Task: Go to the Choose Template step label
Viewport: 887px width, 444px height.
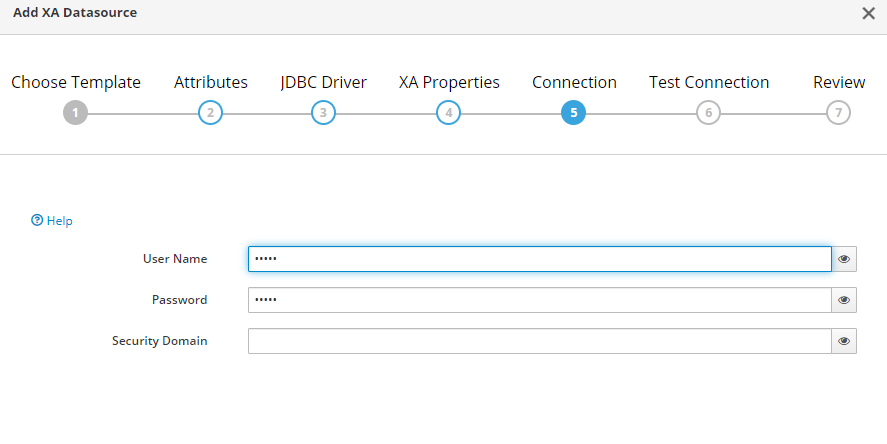Action: coord(76,82)
